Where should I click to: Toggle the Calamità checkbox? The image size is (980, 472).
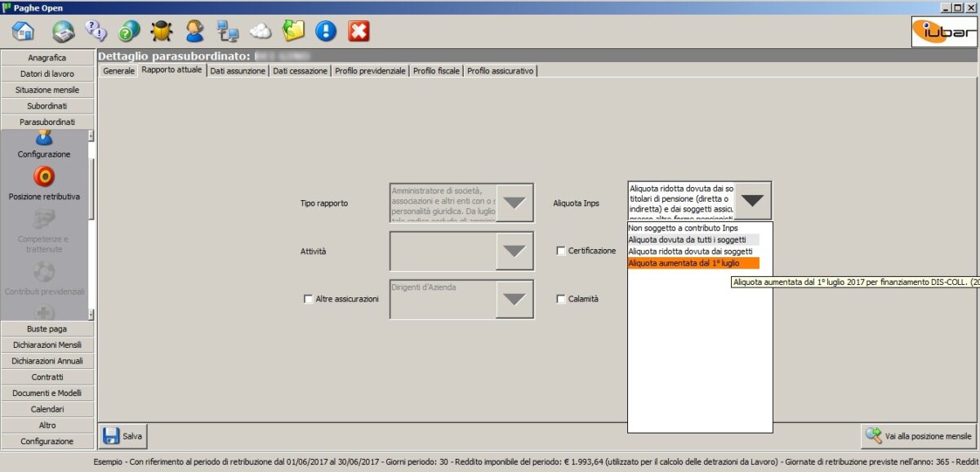561,299
